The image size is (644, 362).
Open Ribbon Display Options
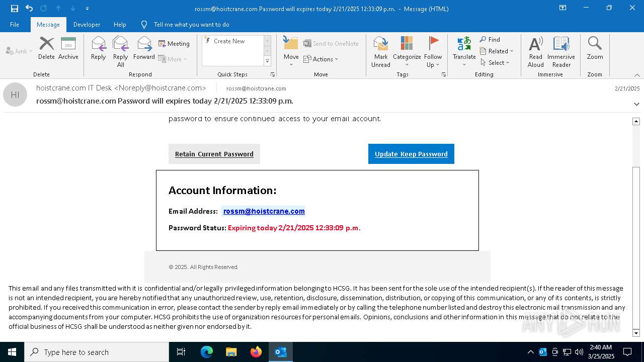tap(562, 8)
